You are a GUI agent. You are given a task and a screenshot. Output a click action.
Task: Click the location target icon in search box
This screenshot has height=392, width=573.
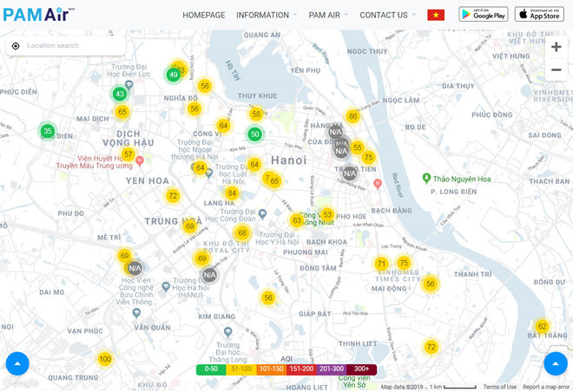16,45
